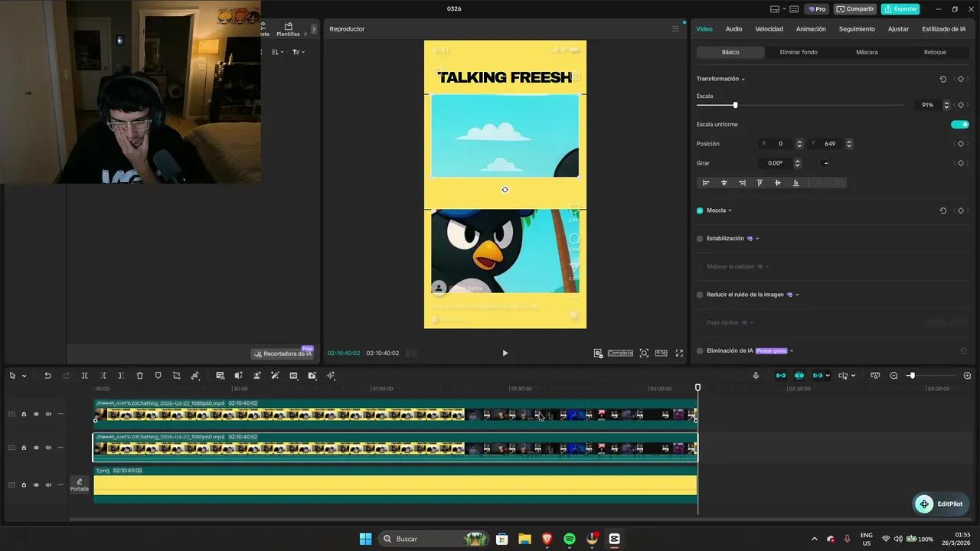Collapse the Transformación section
Viewport: 980px width, 551px height.
(743, 79)
